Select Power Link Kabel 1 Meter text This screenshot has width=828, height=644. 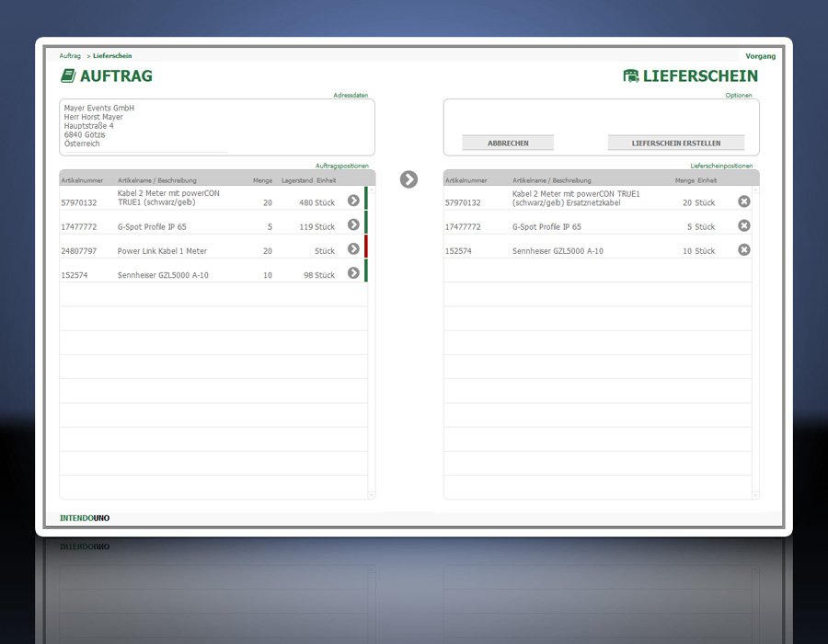point(162,251)
